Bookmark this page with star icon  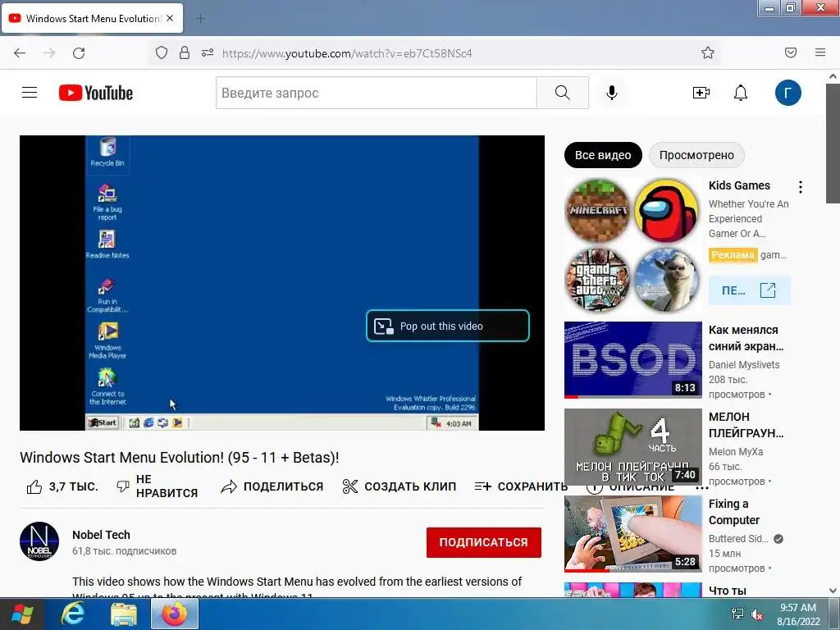click(708, 52)
